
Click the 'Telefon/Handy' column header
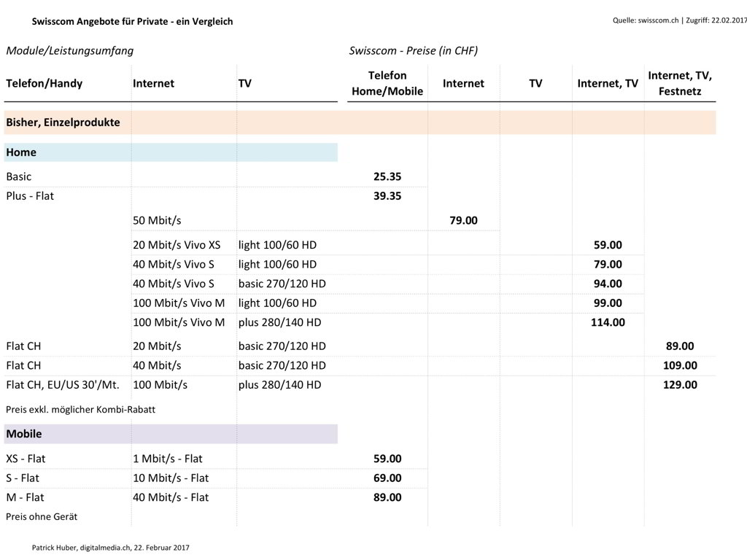tap(44, 83)
